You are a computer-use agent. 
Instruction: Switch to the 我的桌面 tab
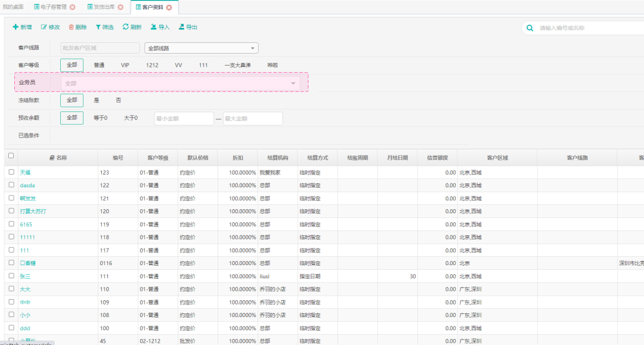[x=13, y=7]
